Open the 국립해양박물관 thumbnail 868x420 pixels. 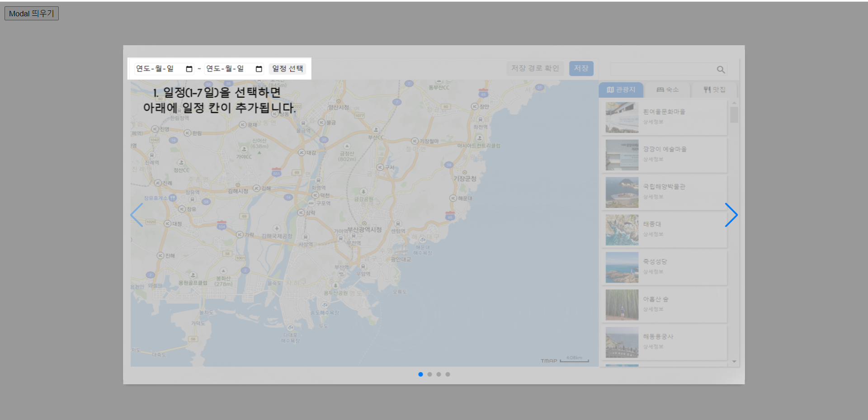[x=622, y=193]
